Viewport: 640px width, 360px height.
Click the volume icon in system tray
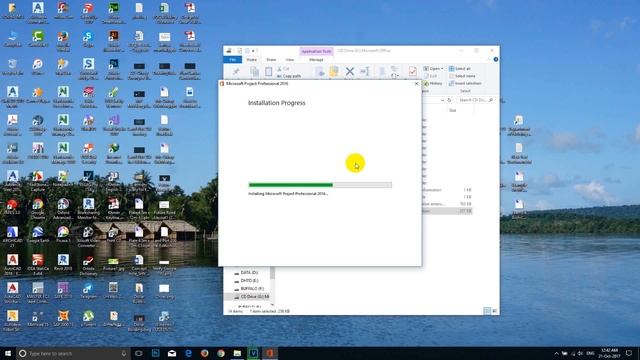580,353
